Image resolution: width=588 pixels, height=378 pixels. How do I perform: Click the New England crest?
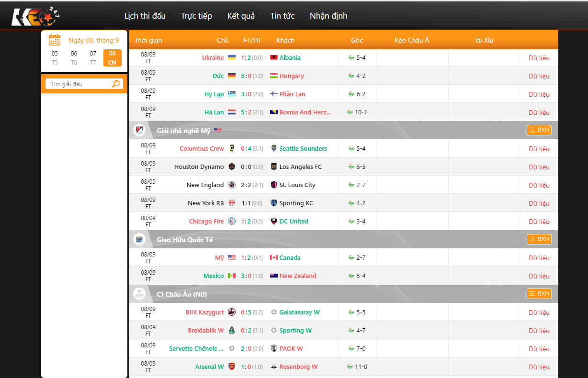[x=232, y=185]
